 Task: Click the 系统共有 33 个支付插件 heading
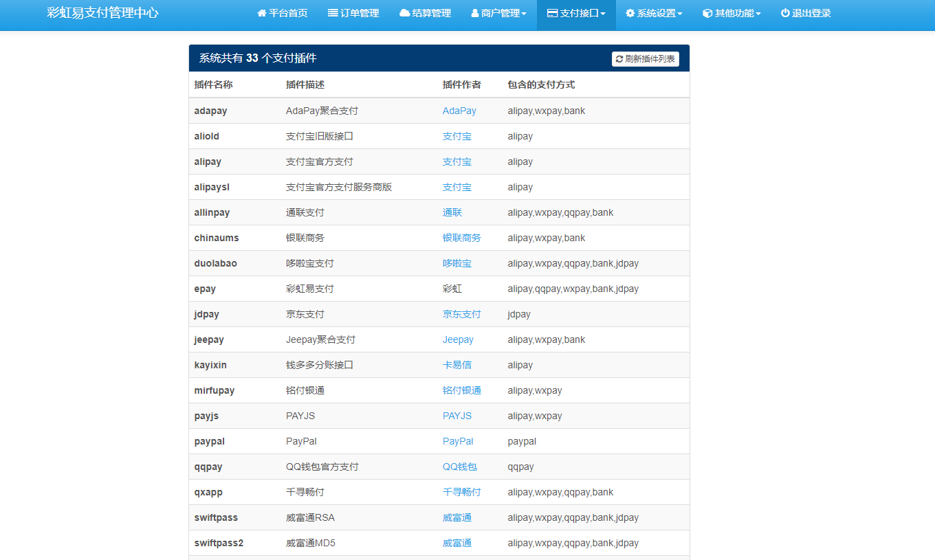[258, 58]
